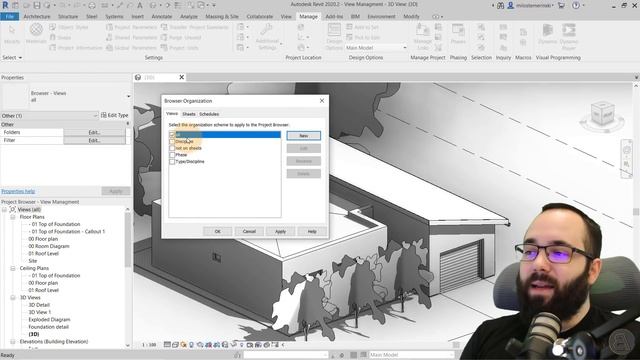Select the Modify arrow tool
The image size is (640, 360).
click(x=12, y=30)
